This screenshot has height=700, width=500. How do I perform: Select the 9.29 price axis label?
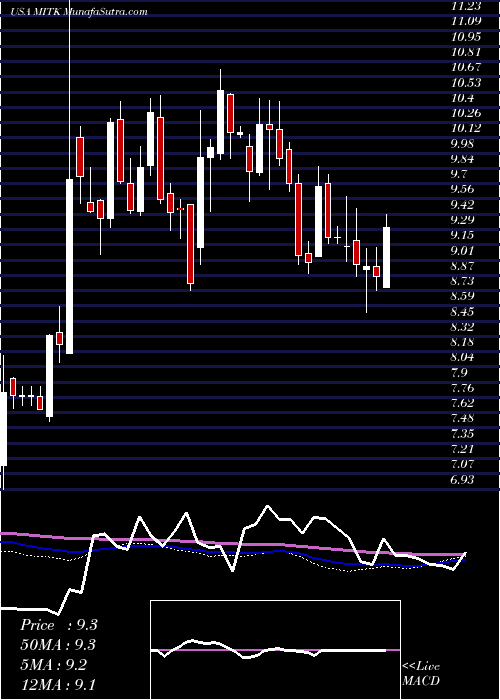click(x=463, y=220)
